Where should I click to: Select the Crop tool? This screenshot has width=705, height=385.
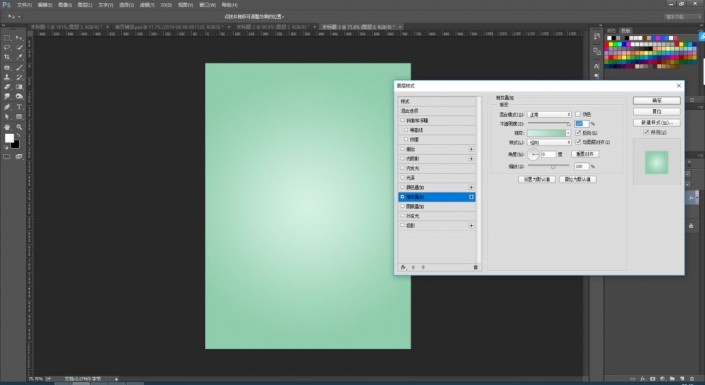click(x=7, y=58)
